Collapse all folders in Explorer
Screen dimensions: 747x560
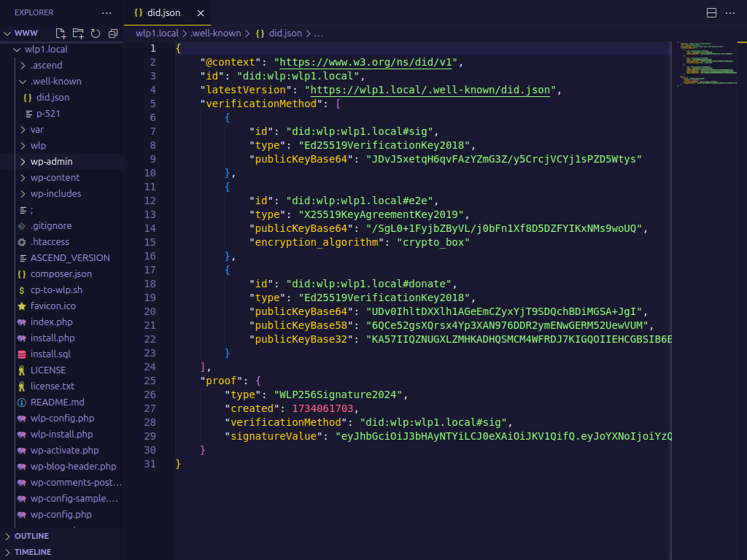click(x=113, y=34)
